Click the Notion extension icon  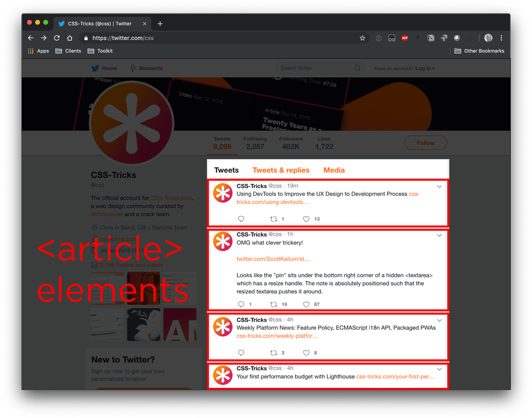431,37
